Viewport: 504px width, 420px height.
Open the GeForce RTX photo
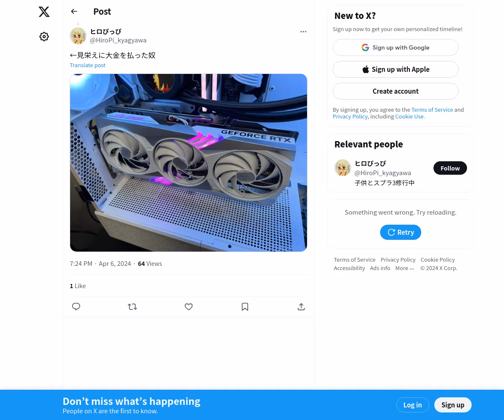coord(189,163)
